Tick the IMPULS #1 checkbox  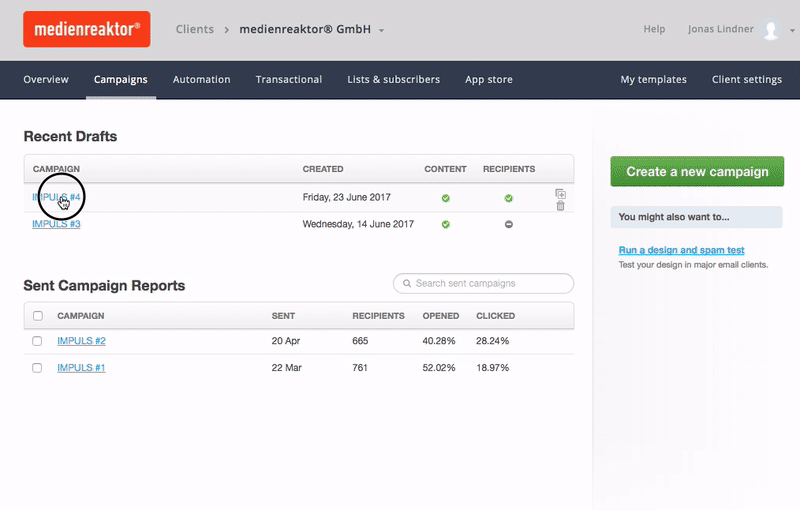click(x=37, y=368)
